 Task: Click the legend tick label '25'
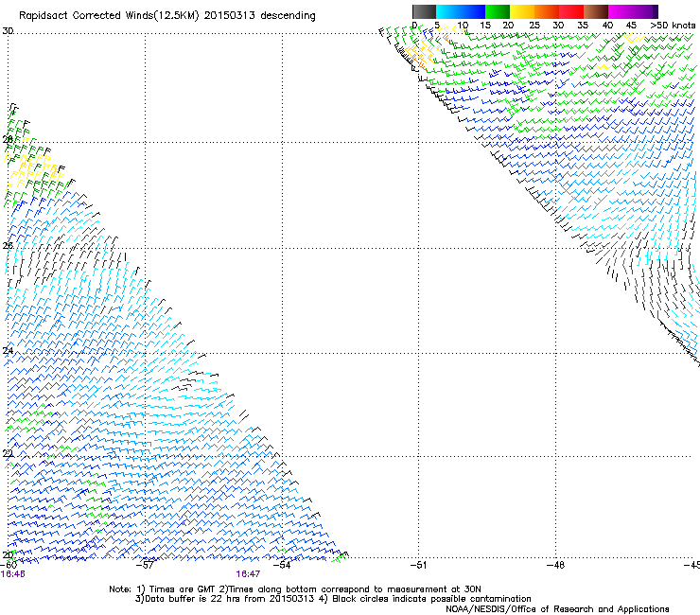(x=534, y=26)
